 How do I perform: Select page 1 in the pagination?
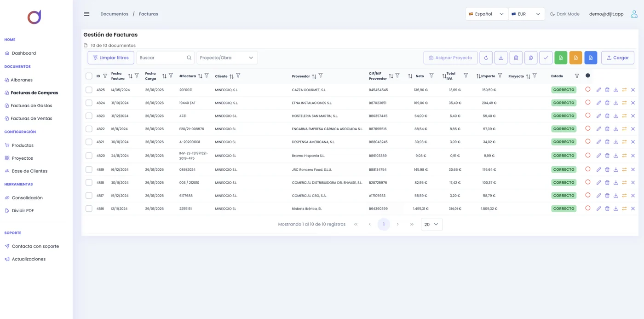(x=384, y=224)
